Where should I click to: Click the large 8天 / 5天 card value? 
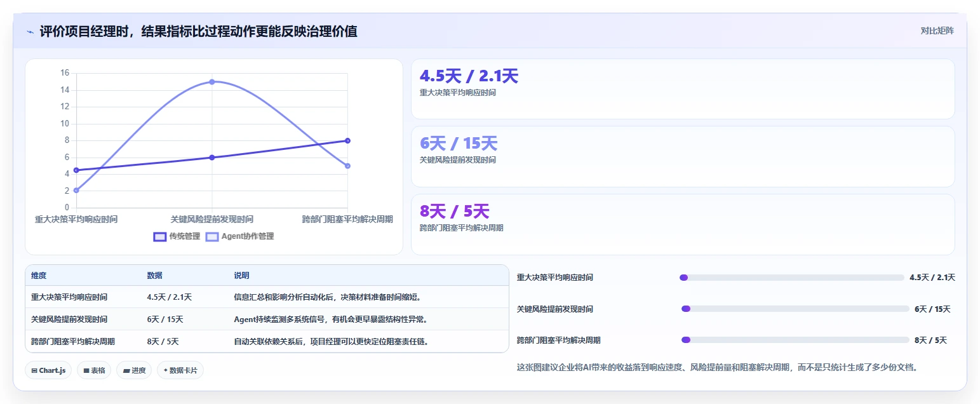tap(455, 211)
